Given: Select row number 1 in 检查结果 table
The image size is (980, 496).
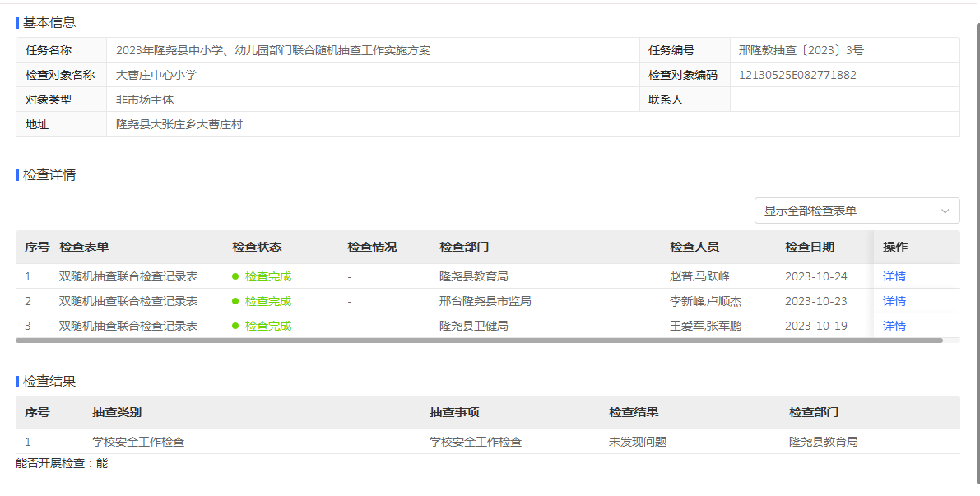Looking at the screenshot, I should point(28,442).
